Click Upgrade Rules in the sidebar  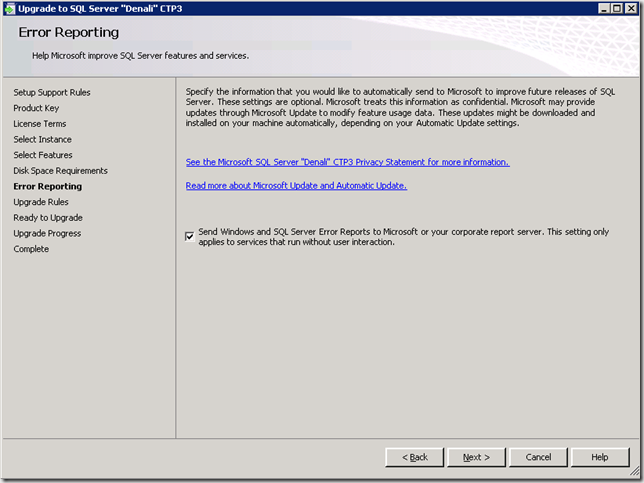click(41, 202)
